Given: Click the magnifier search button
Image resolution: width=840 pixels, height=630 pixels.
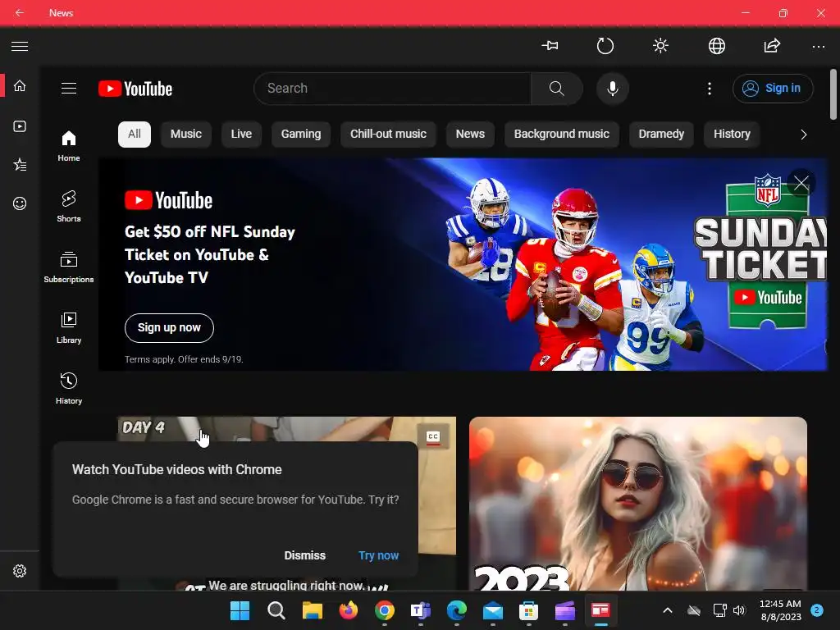Looking at the screenshot, I should pos(557,89).
